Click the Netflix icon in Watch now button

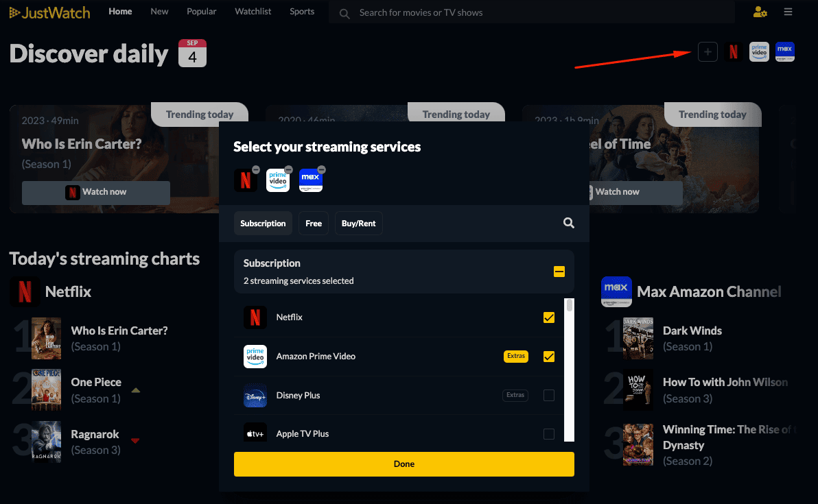[x=73, y=192]
